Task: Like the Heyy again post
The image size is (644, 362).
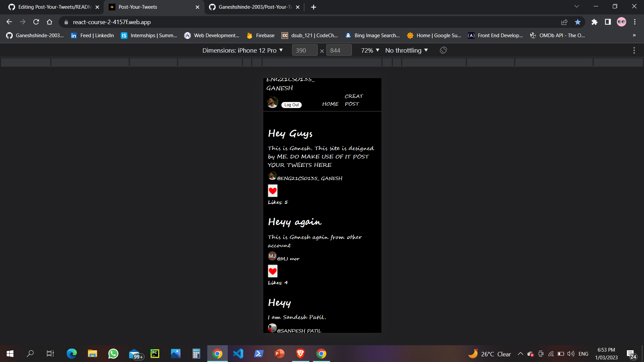Action: tap(273, 271)
